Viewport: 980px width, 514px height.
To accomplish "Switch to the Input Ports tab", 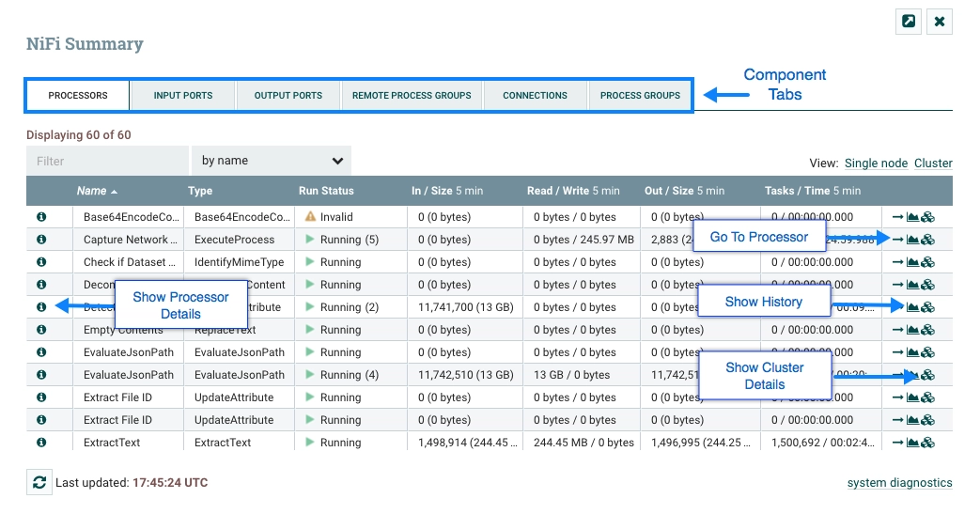I will click(183, 96).
